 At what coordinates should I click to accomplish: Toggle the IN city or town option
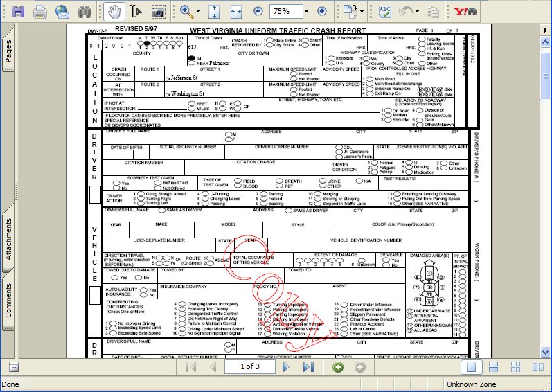pyautogui.click(x=192, y=58)
